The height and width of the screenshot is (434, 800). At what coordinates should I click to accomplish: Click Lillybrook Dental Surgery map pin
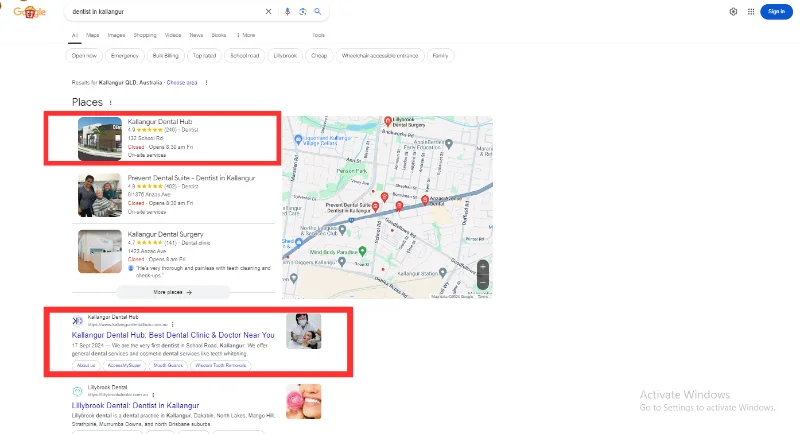pyautogui.click(x=388, y=121)
